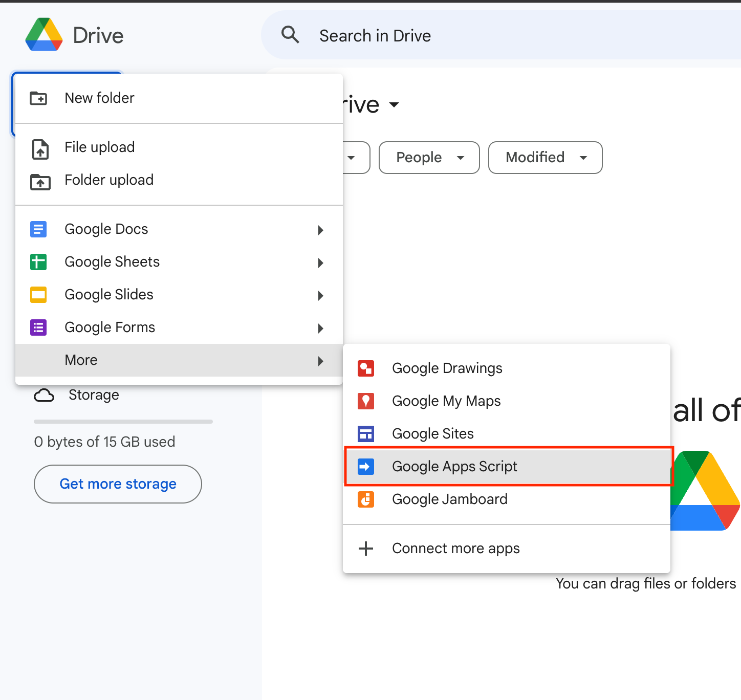Choose Folder upload menu item

click(179, 180)
